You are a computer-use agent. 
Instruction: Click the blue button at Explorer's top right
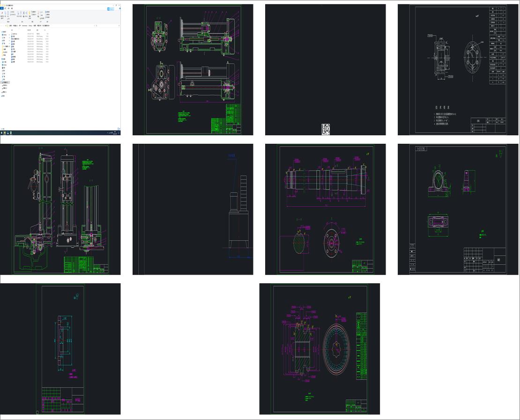click(111, 8)
